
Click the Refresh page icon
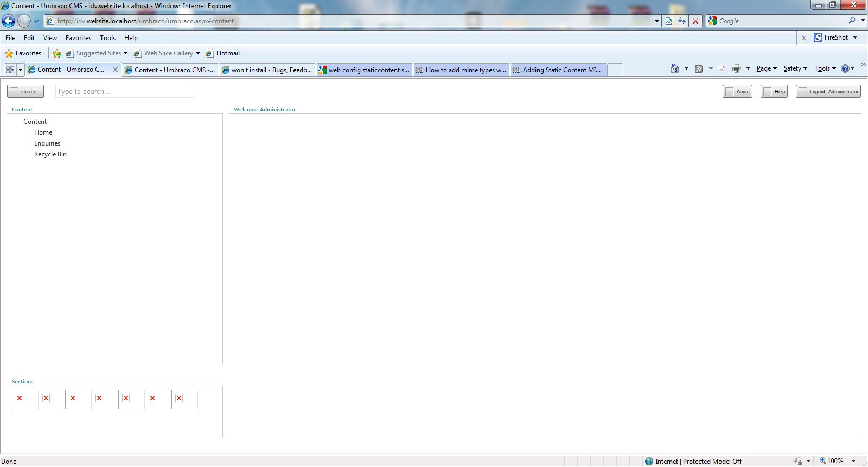pos(682,21)
